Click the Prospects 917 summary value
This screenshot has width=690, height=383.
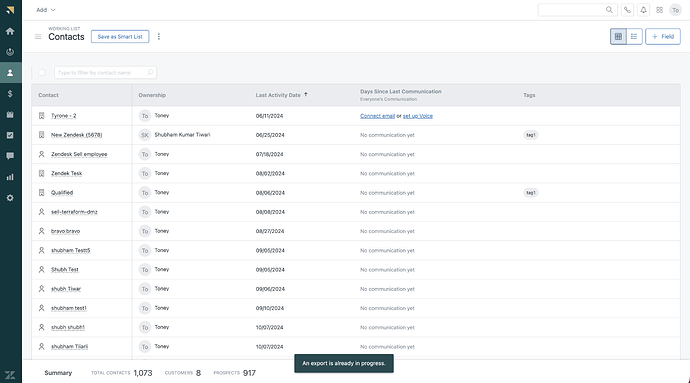[x=249, y=373]
